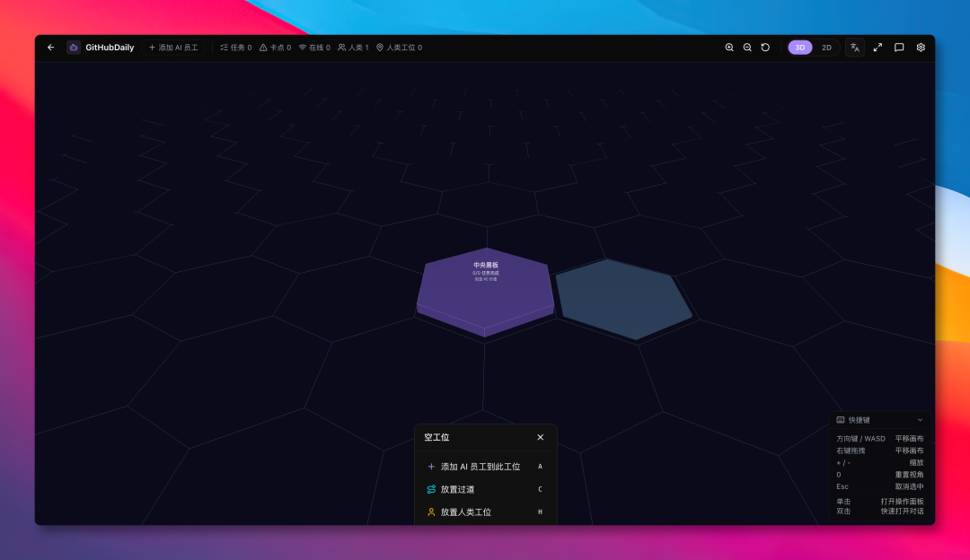Zoom out with magnifier minus icon
Image resolution: width=970 pixels, height=560 pixels.
point(747,48)
